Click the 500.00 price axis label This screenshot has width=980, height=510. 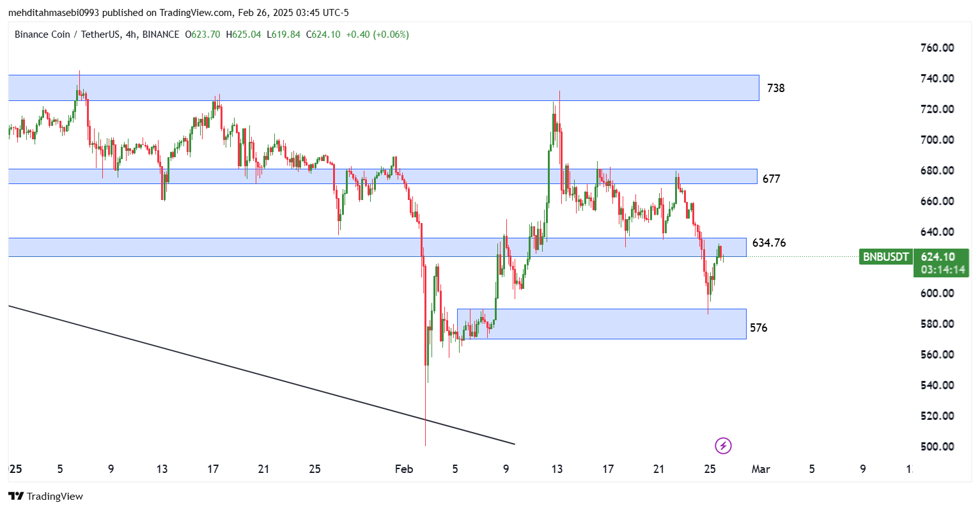[937, 447]
